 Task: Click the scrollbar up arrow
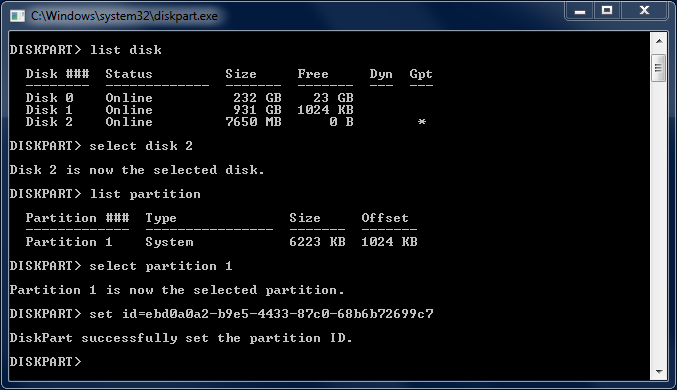(659, 41)
